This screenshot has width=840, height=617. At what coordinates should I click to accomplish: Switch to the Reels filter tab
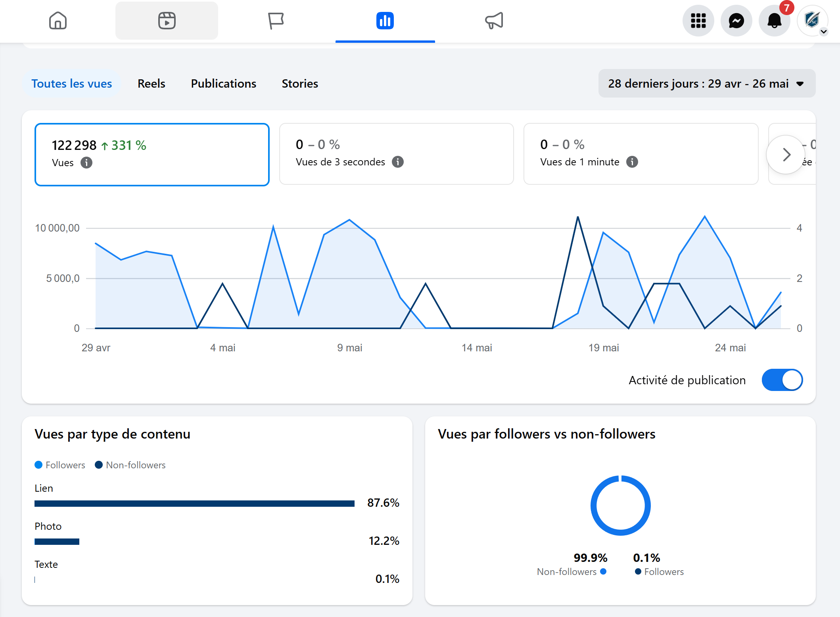pos(152,84)
